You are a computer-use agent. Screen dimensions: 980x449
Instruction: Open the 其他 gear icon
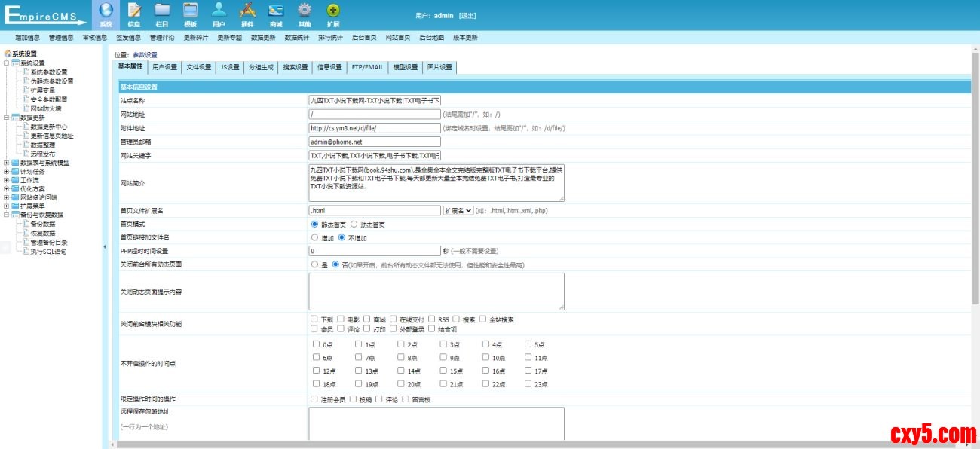pyautogui.click(x=305, y=11)
